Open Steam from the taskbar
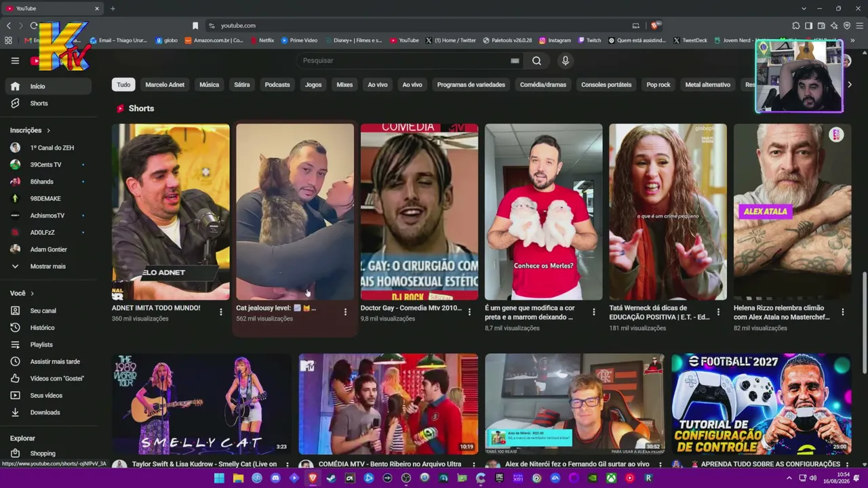 click(331, 478)
